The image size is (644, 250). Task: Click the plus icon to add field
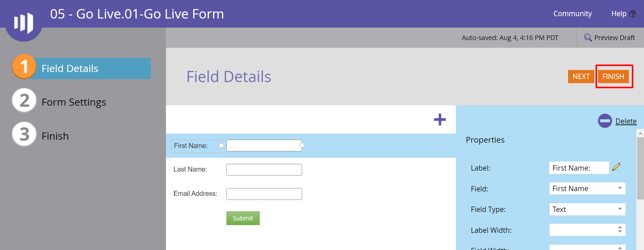pyautogui.click(x=440, y=119)
